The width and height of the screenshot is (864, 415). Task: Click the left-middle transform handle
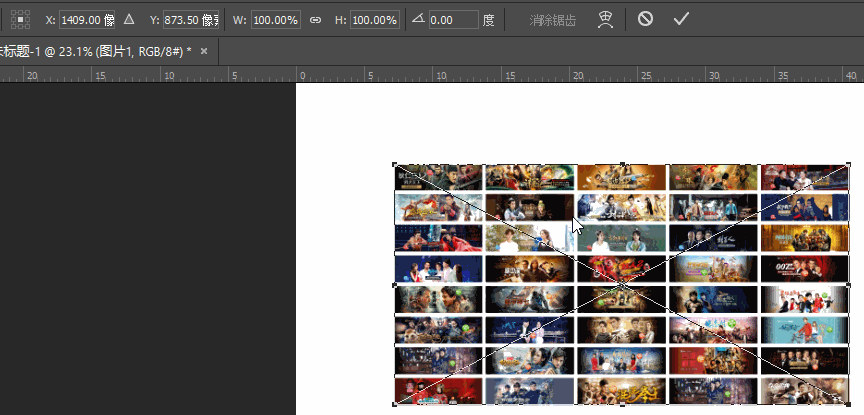(x=395, y=285)
